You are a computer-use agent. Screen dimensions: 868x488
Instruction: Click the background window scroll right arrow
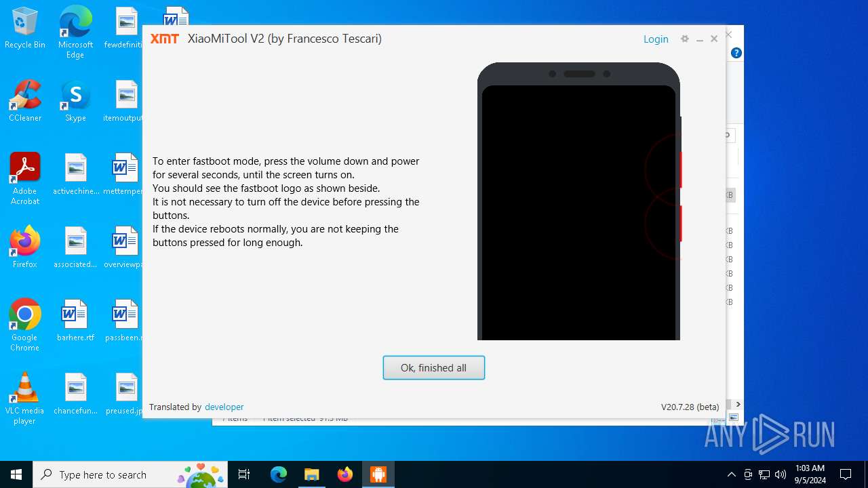click(x=738, y=404)
